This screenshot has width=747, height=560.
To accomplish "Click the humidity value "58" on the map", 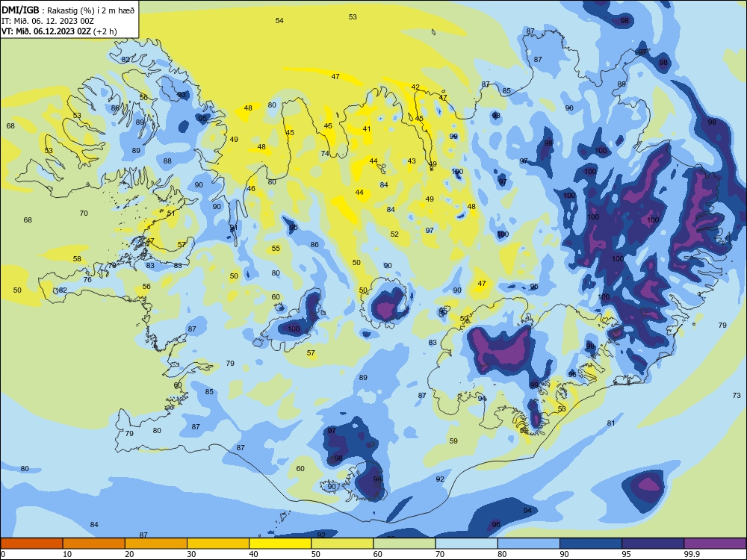I will [x=77, y=259].
